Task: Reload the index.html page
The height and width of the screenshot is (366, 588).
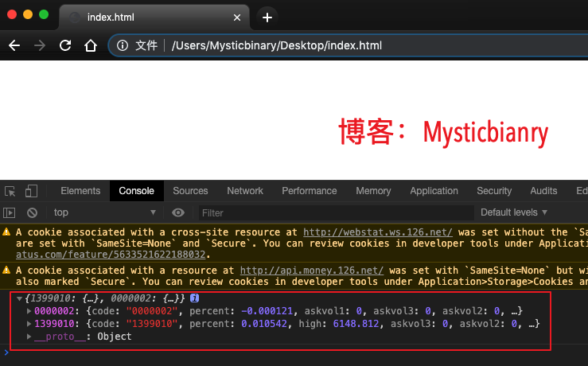Action: click(65, 45)
